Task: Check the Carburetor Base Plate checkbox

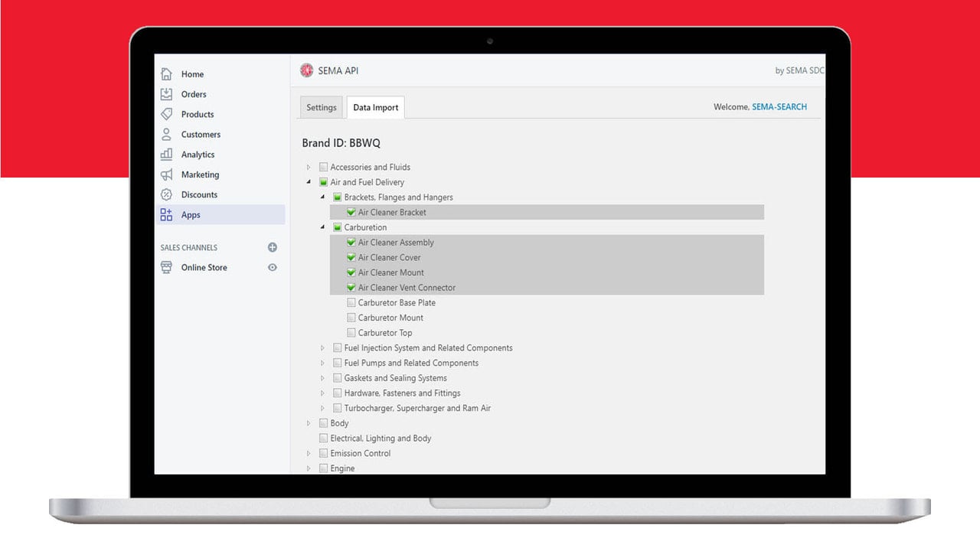Action: click(x=351, y=302)
